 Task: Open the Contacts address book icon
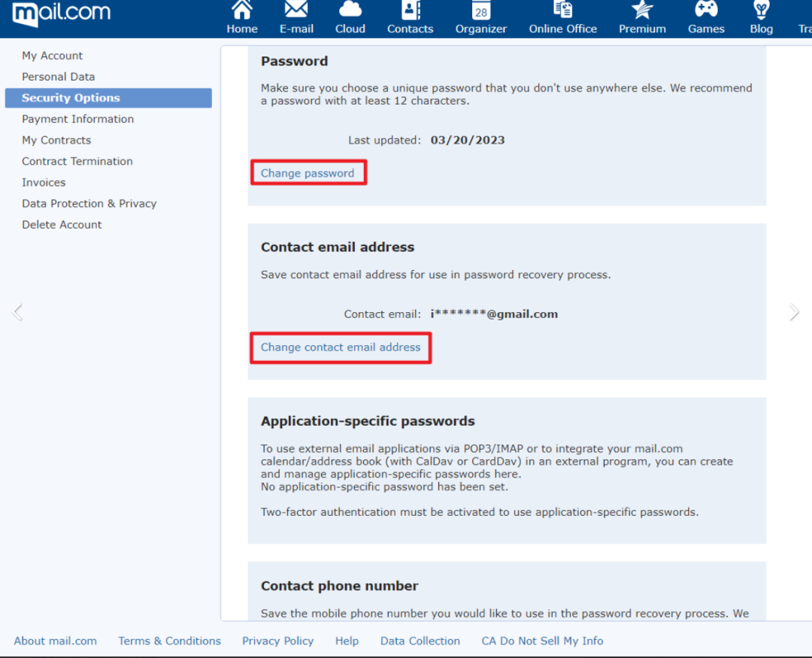(411, 9)
